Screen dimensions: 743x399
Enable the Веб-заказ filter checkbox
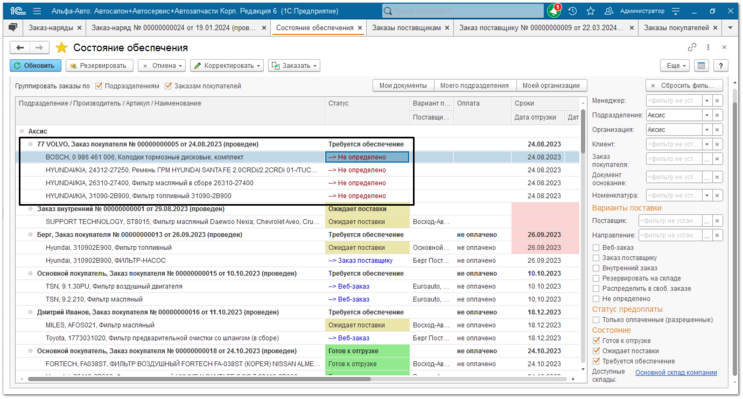click(x=596, y=247)
